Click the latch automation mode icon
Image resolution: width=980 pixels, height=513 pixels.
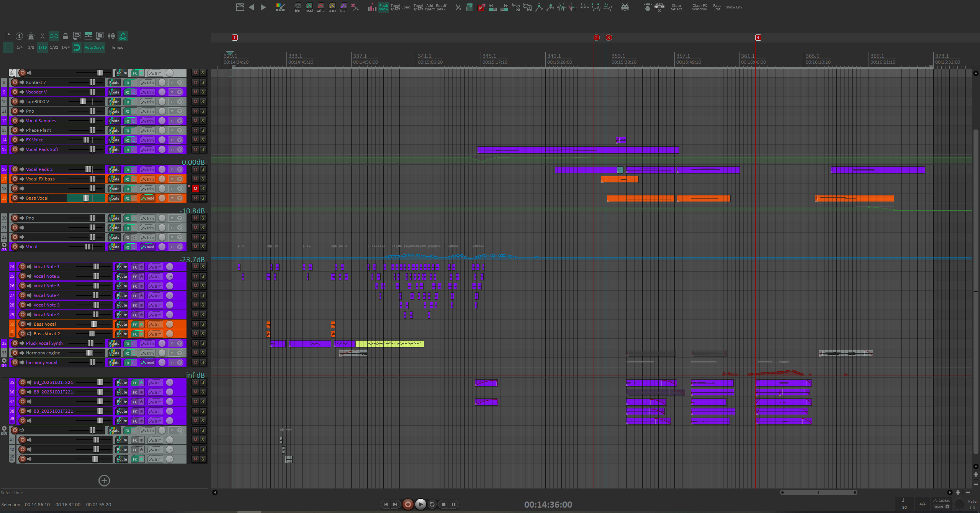[344, 7]
